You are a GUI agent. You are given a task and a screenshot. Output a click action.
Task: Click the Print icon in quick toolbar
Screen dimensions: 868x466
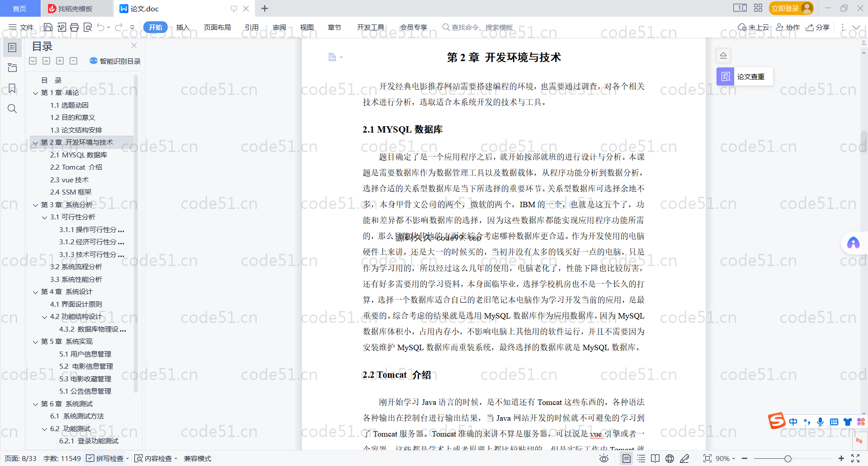pos(75,27)
